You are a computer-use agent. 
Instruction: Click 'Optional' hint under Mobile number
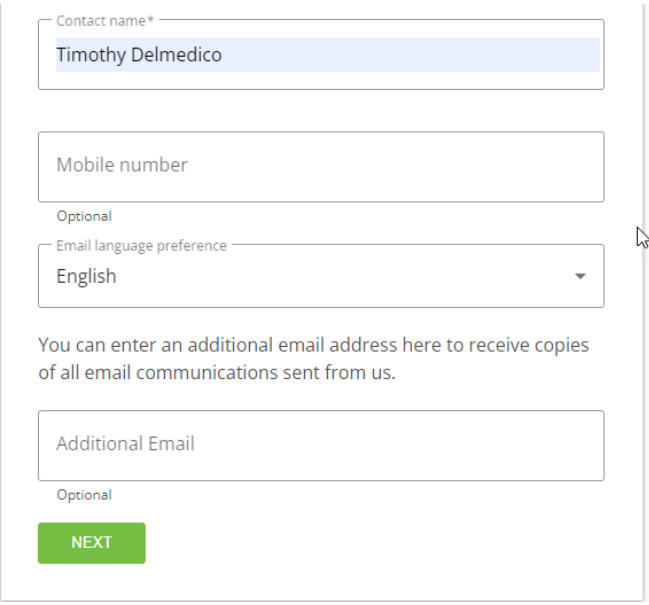pyautogui.click(x=84, y=216)
